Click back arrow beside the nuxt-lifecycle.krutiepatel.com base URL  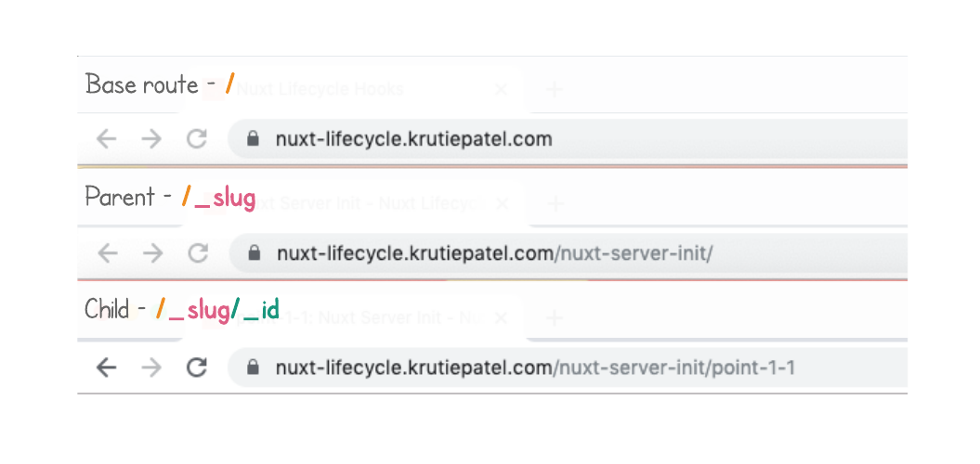point(107,139)
